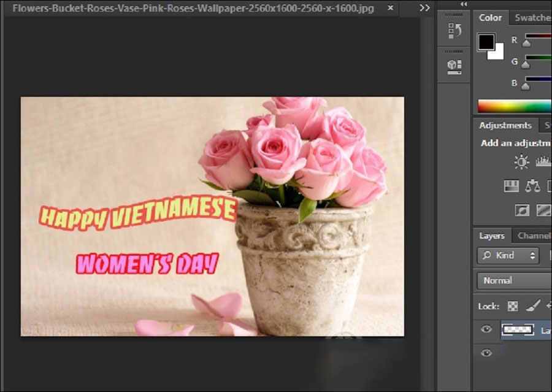This screenshot has height=392, width=552.
Task: Add a Levels adjustment
Action: tap(543, 162)
